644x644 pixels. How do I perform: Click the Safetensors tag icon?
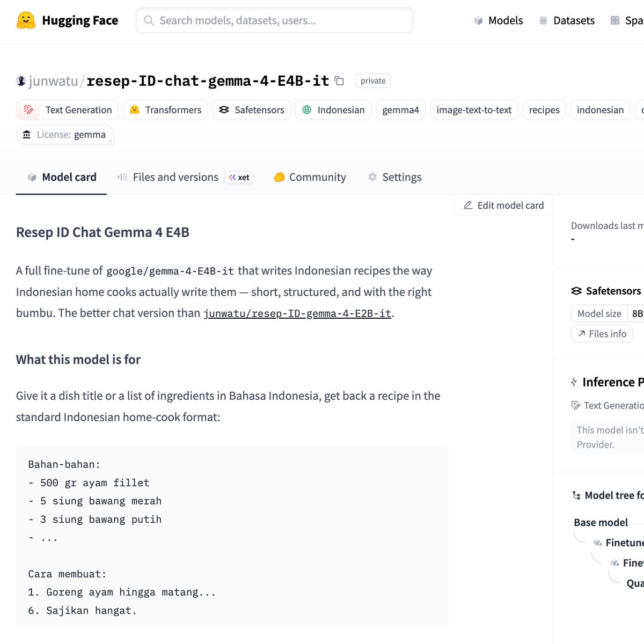(224, 109)
